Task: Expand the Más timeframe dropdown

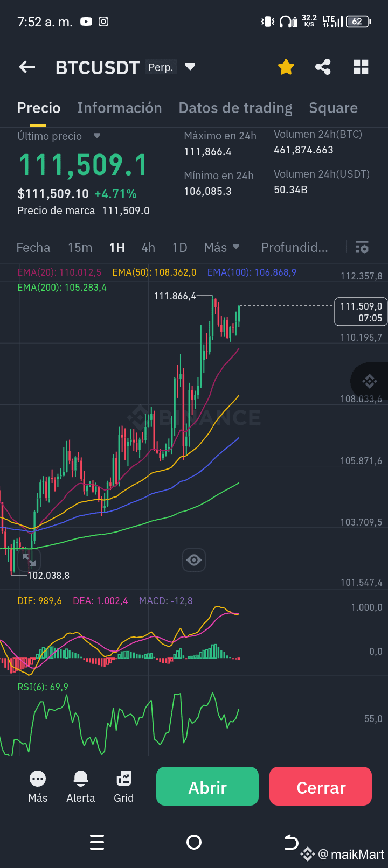Action: pos(221,248)
